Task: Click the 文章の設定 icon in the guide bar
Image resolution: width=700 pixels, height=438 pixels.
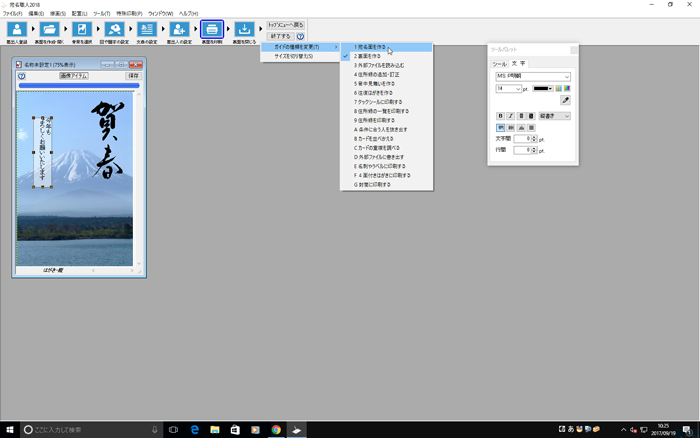Action: click(x=146, y=30)
